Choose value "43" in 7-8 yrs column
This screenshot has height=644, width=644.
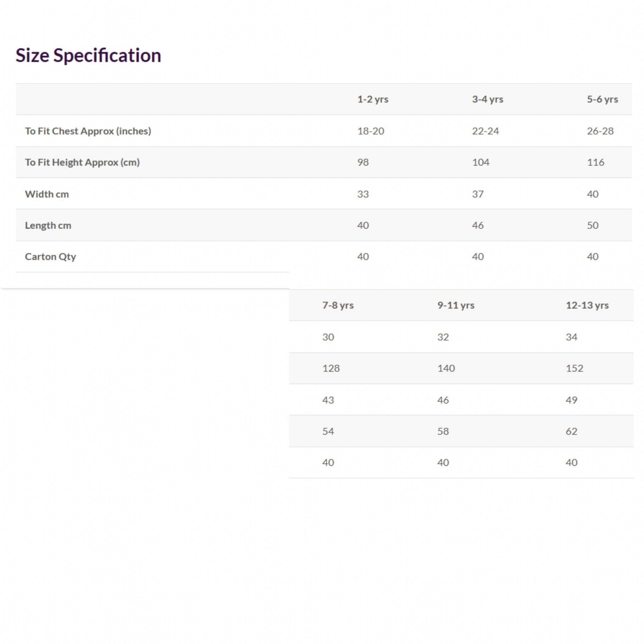[328, 400]
